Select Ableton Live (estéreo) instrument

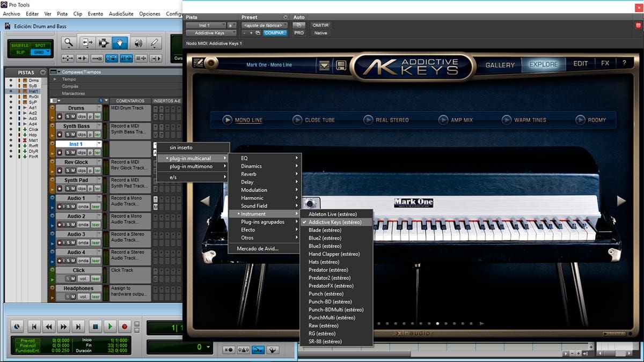click(335, 214)
